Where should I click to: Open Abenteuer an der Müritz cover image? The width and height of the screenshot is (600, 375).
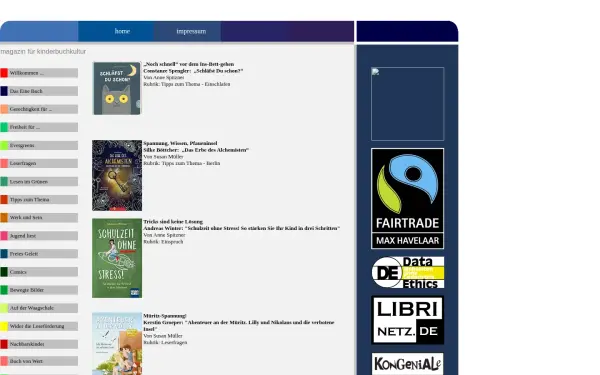(117, 344)
